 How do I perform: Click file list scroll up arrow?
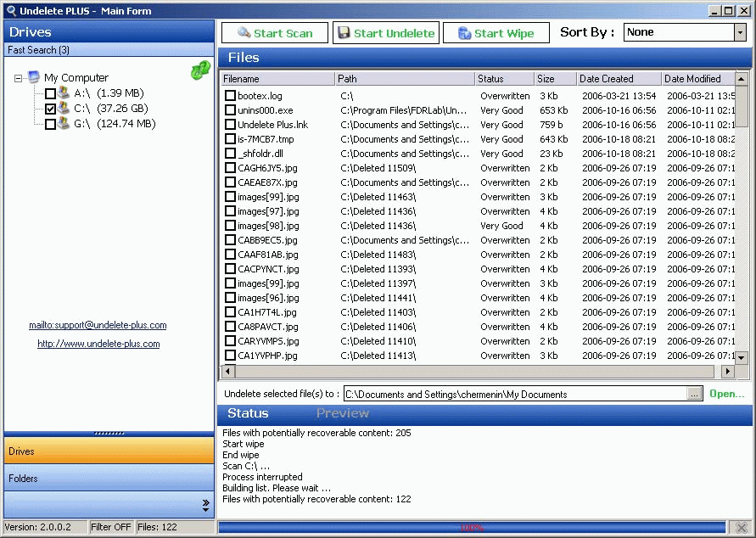[741, 79]
